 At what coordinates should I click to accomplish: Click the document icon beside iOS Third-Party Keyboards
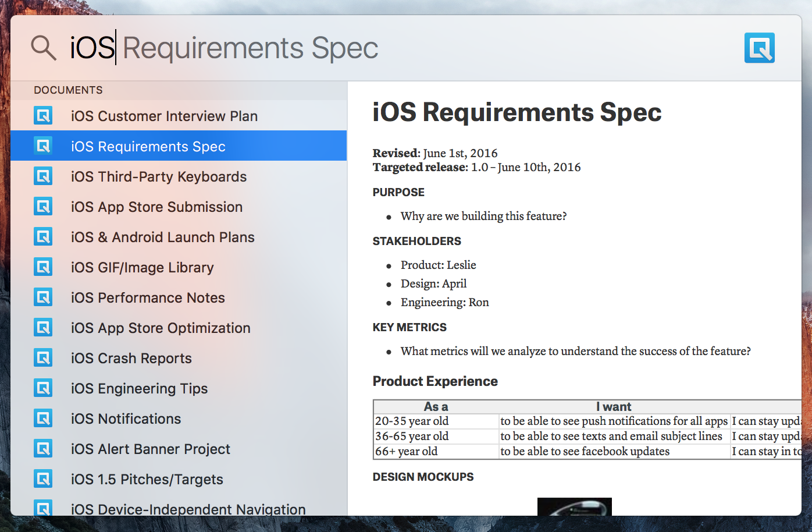tap(43, 176)
